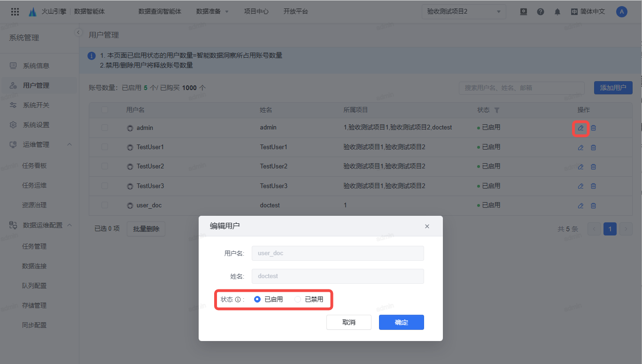Edit TestUser1 with the pencil icon

click(580, 147)
